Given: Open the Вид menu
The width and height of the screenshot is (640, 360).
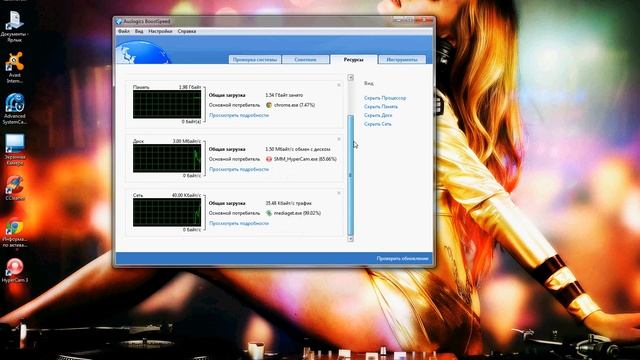Looking at the screenshot, I should (139, 31).
